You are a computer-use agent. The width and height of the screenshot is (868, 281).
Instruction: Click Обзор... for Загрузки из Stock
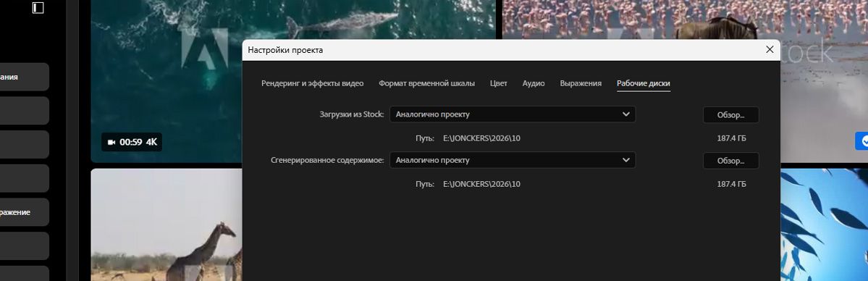[x=730, y=115]
